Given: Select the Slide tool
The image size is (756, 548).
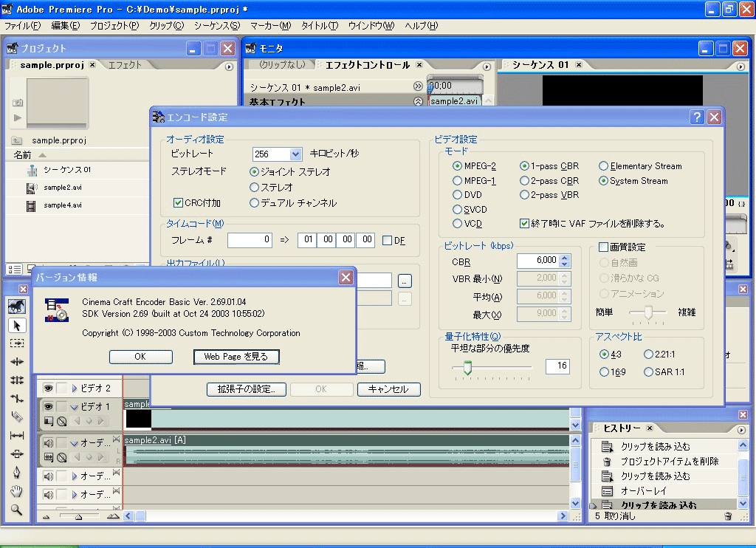Looking at the screenshot, I should click(17, 454).
